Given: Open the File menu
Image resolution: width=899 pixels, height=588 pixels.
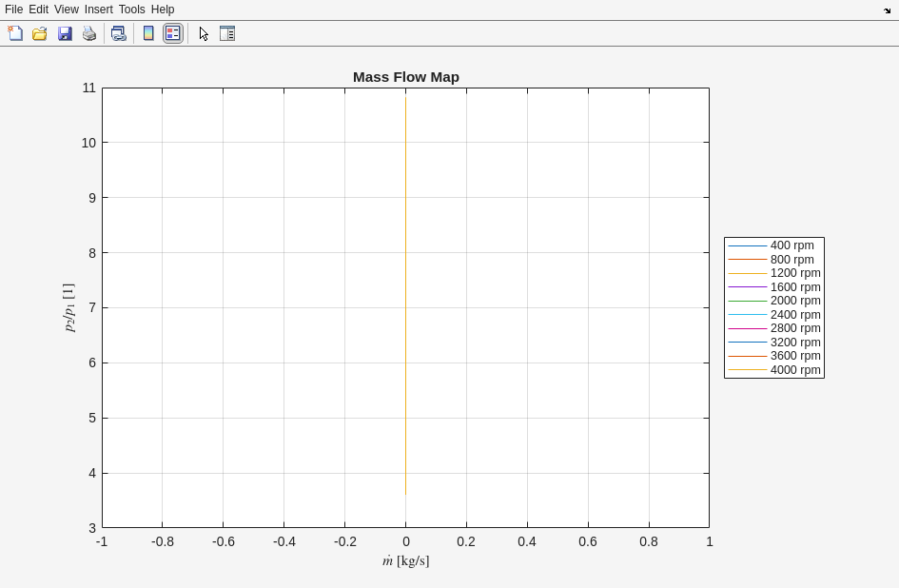Looking at the screenshot, I should tap(13, 10).
